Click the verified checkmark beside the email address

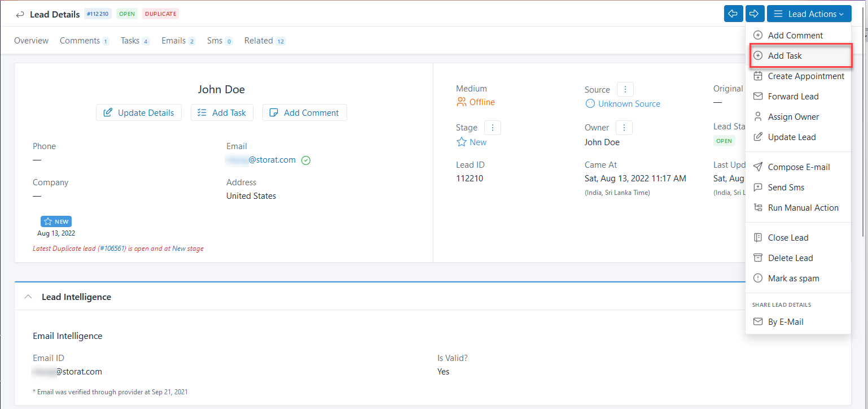point(306,160)
